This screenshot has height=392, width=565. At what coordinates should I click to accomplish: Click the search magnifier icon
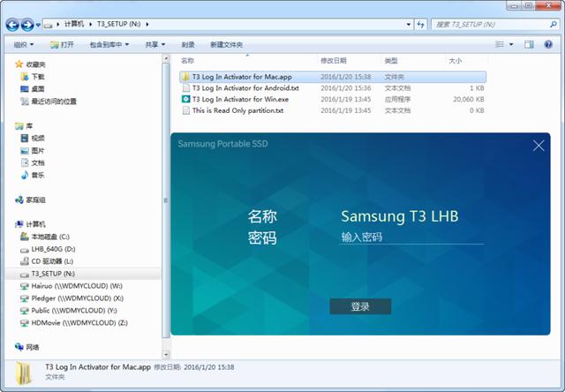(x=554, y=25)
